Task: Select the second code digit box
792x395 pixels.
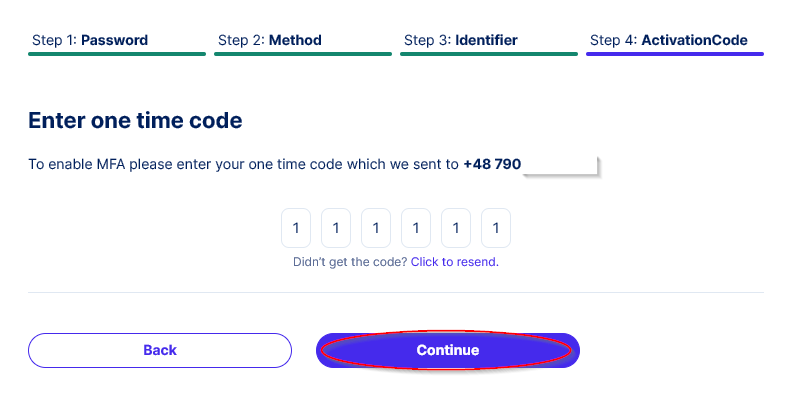Action: tap(336, 228)
